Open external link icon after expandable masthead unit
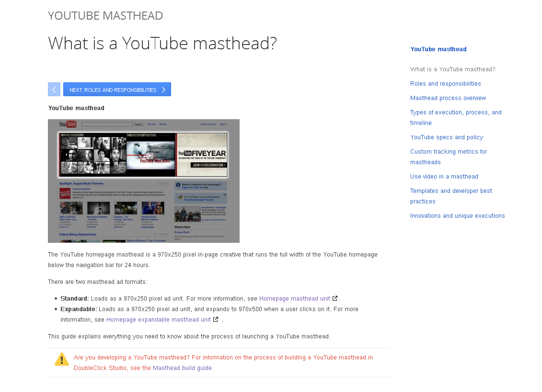 pyautogui.click(x=216, y=319)
